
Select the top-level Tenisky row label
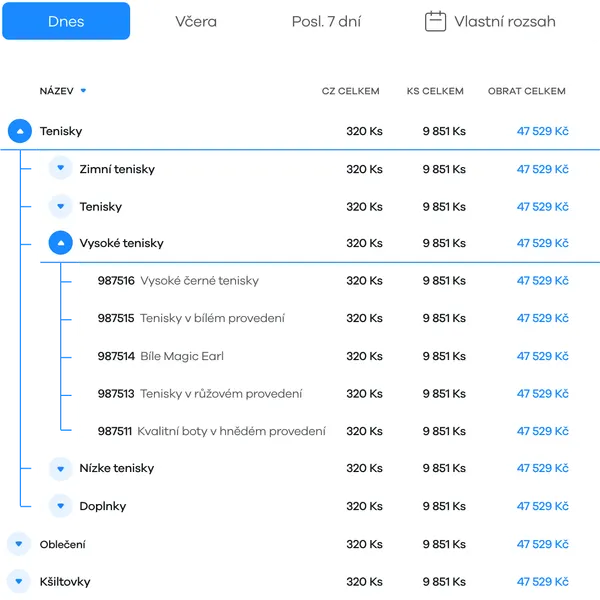[x=61, y=131]
